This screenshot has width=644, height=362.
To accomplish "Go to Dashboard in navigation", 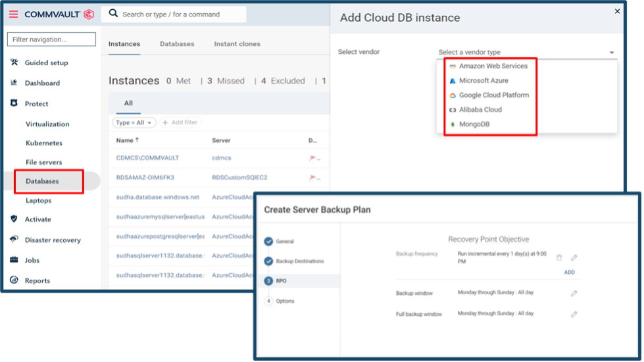I will [x=42, y=83].
